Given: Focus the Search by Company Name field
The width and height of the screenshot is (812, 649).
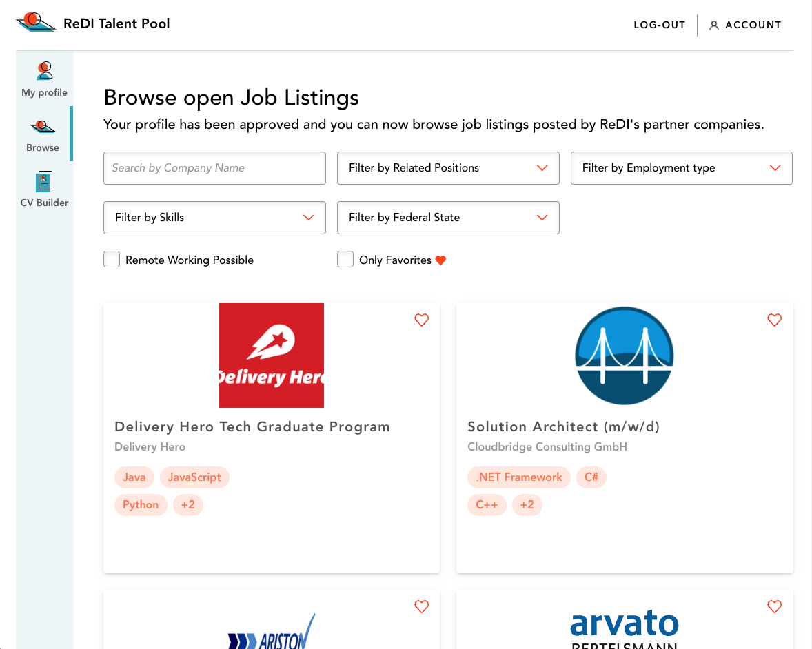Looking at the screenshot, I should coord(214,167).
